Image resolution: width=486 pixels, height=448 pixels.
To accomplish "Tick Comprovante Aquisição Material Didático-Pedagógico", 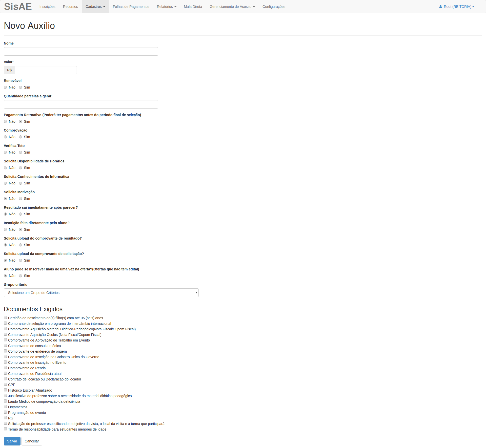I will point(5,329).
